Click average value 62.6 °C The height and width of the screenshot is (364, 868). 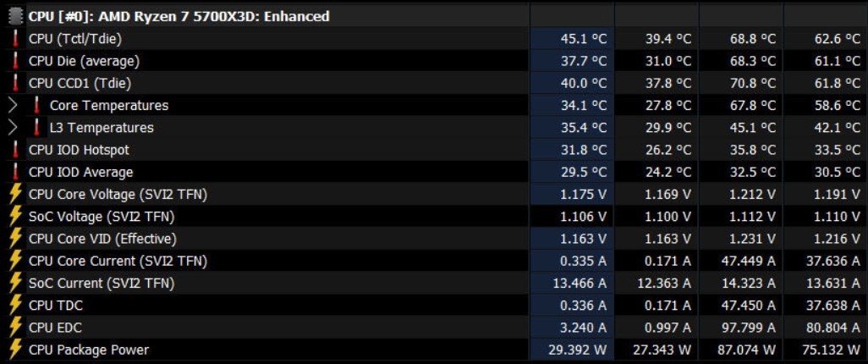[x=837, y=39]
